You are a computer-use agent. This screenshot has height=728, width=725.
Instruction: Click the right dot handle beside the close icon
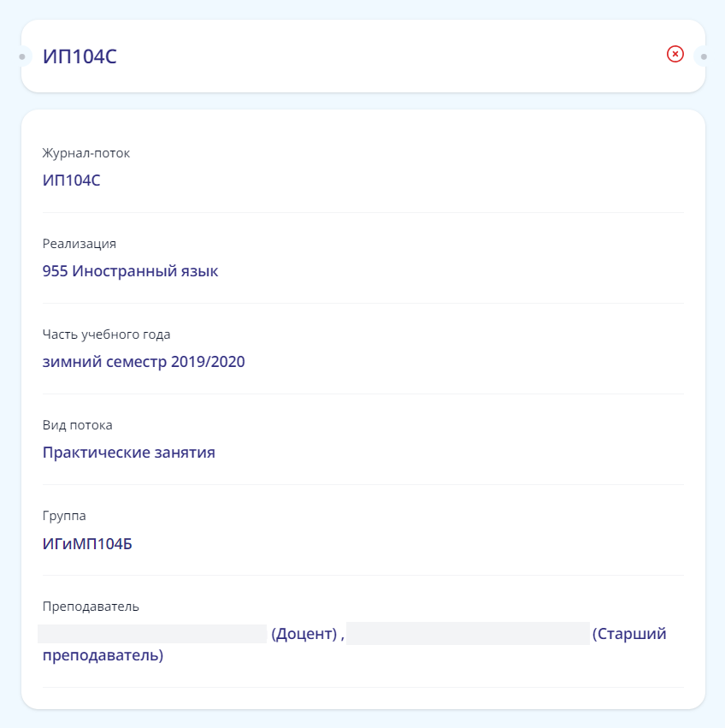(x=704, y=57)
